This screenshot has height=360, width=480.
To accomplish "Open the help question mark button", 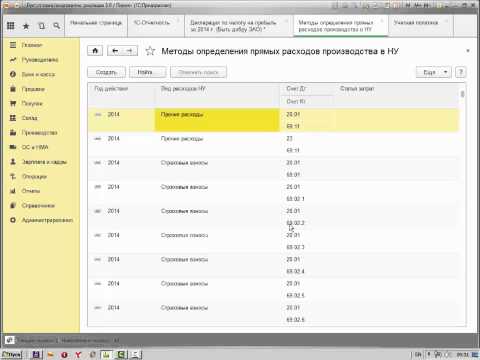I will 460,72.
